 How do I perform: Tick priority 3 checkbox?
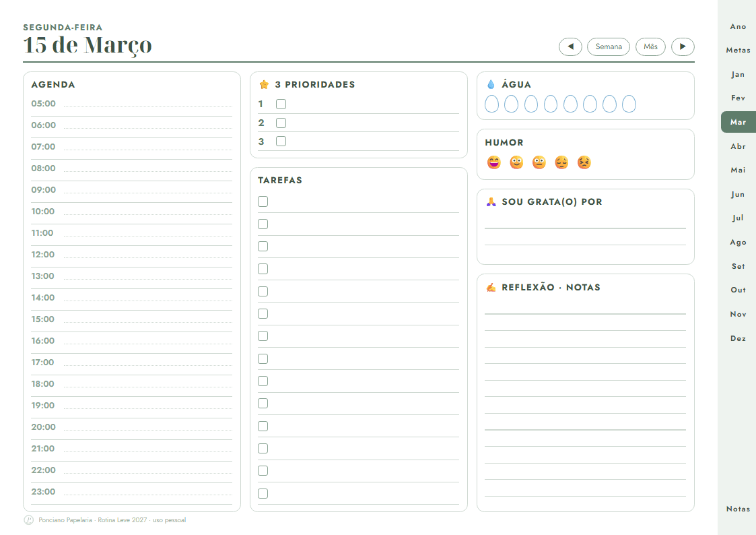[x=281, y=141]
